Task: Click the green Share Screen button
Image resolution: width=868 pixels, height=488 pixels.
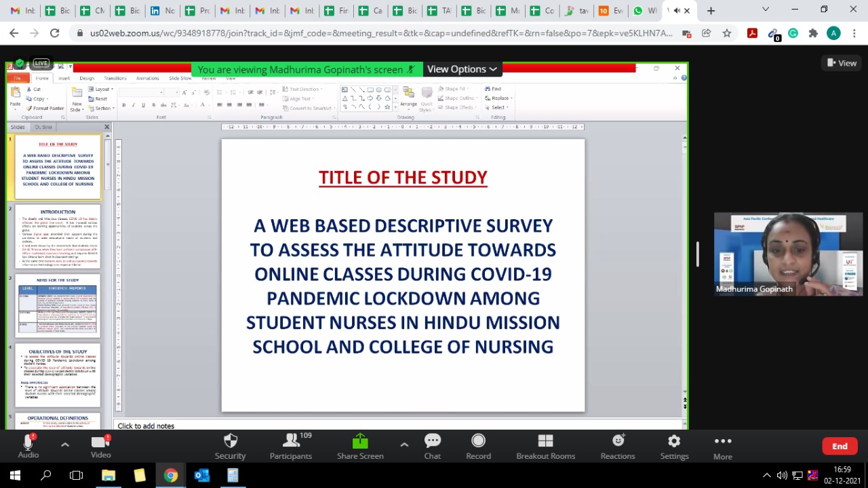Action: 360,446
